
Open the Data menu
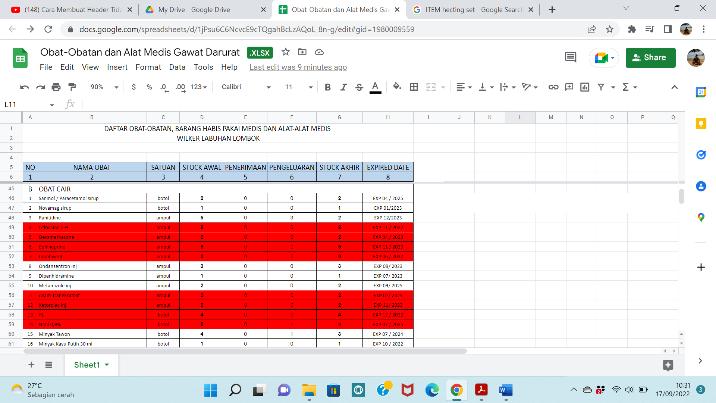pos(177,67)
